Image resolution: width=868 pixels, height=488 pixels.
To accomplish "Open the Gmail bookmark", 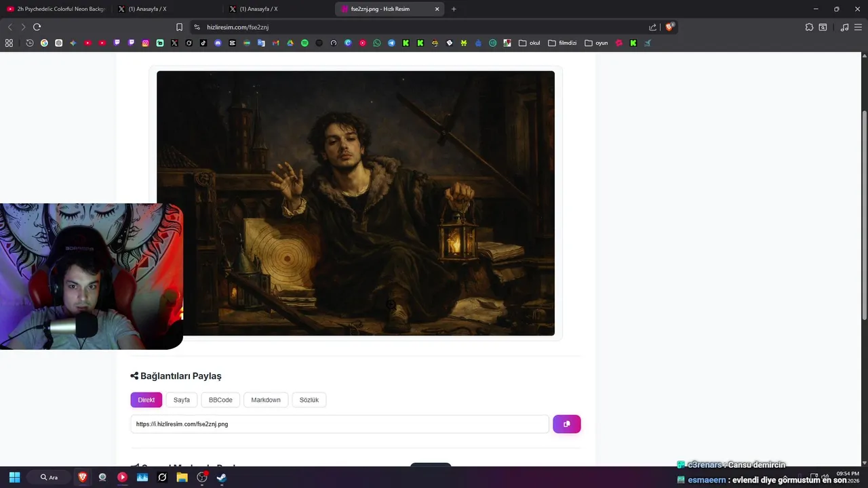I will click(x=275, y=43).
